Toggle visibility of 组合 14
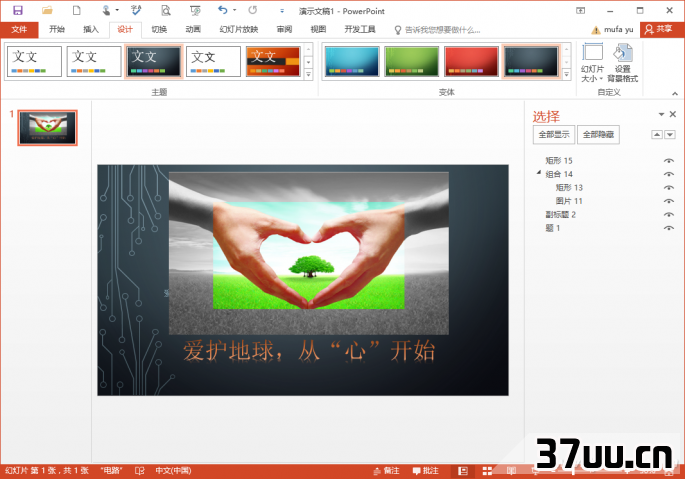The height and width of the screenshot is (479, 685). click(x=668, y=174)
